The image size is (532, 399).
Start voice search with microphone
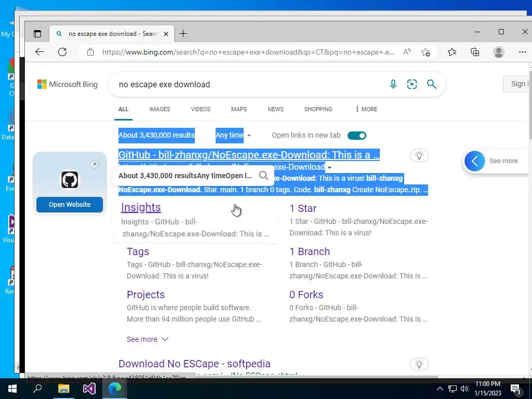coord(393,84)
